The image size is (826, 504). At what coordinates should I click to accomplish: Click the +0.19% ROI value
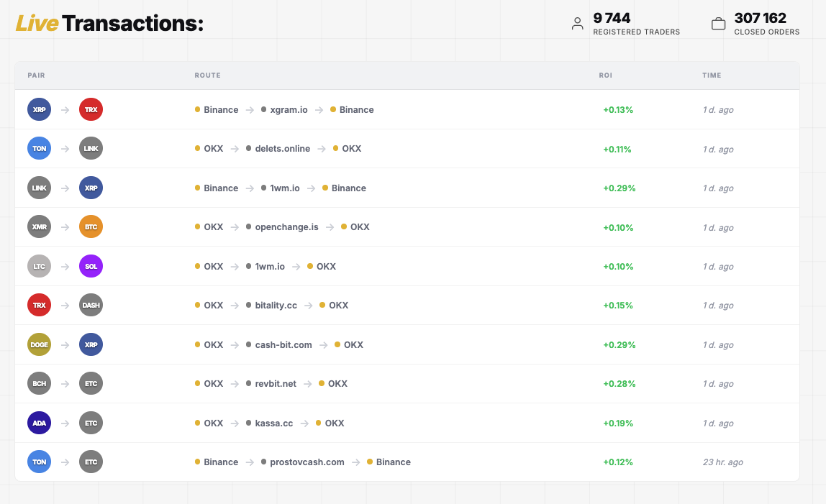tap(618, 423)
